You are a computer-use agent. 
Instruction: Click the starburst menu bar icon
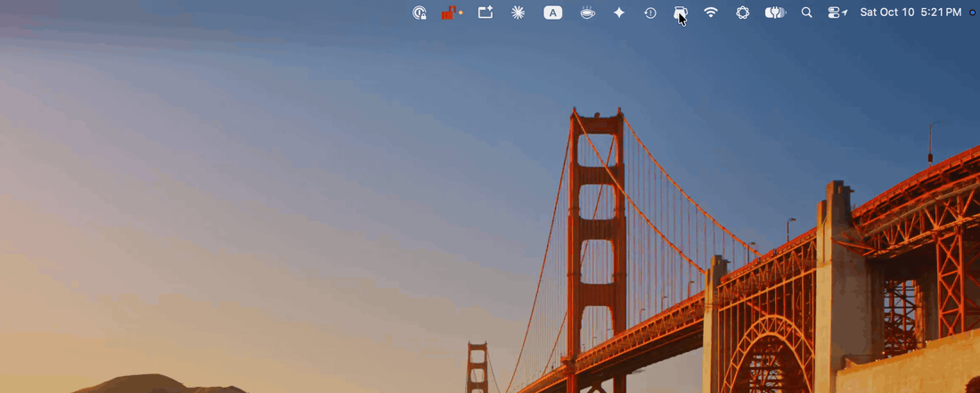(x=519, y=12)
